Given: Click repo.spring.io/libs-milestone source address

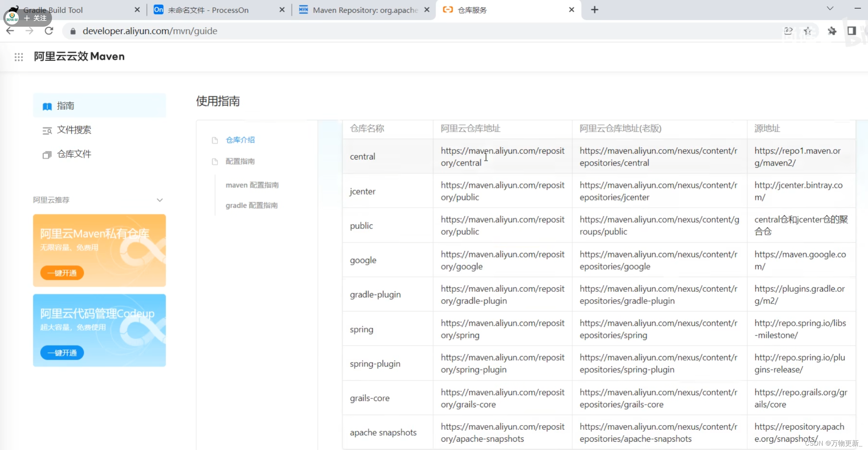Looking at the screenshot, I should [x=801, y=329].
